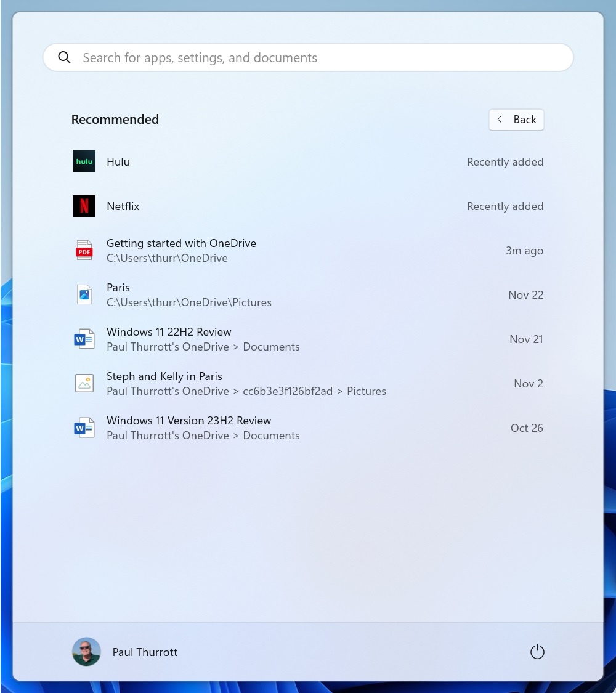Open the Netflix app icon

click(x=84, y=206)
